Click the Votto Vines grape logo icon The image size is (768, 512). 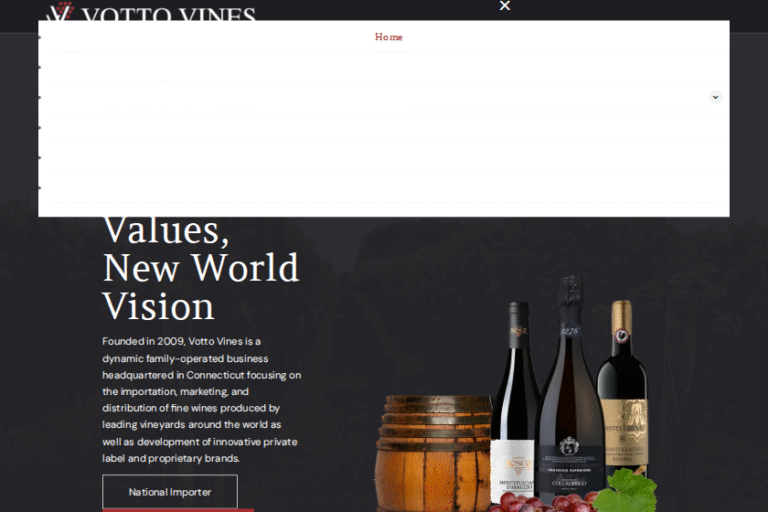61,12
